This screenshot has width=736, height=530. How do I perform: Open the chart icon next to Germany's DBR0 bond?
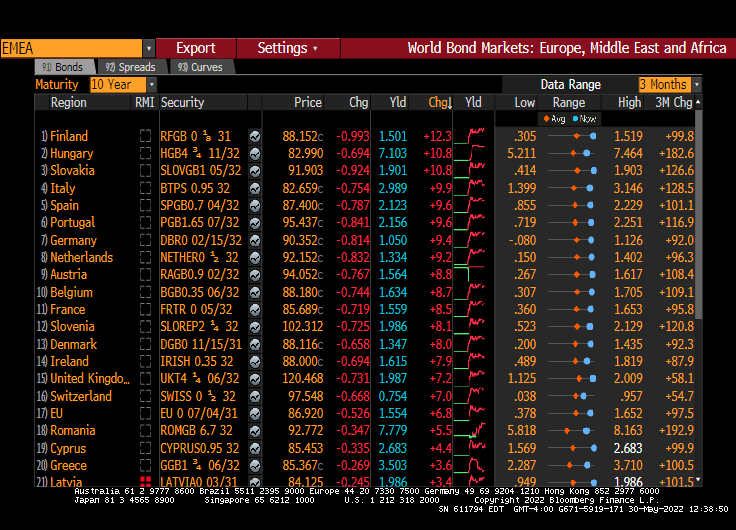[x=255, y=240]
